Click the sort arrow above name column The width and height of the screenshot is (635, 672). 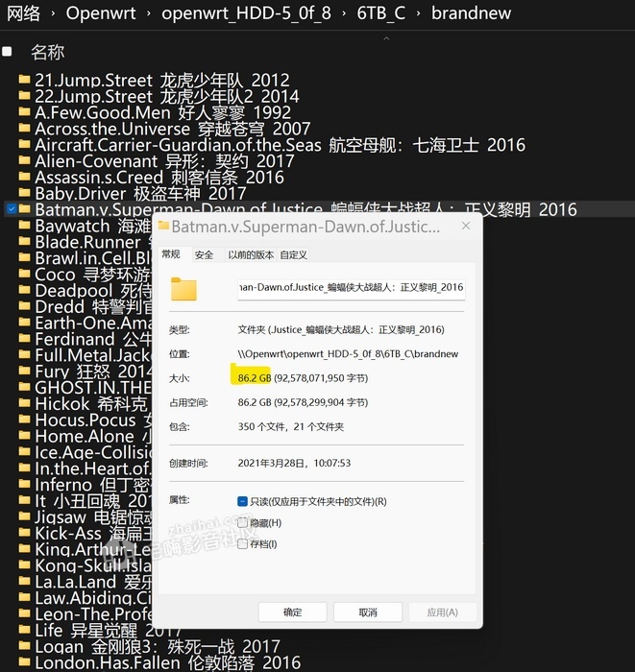[x=386, y=38]
